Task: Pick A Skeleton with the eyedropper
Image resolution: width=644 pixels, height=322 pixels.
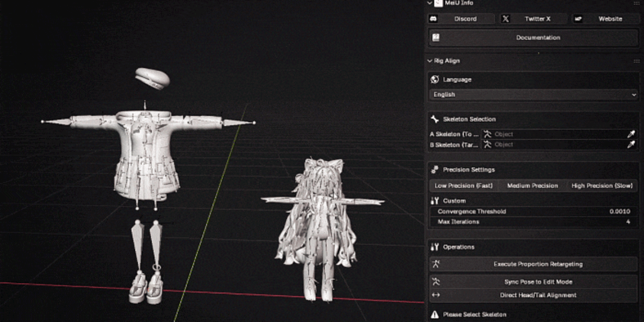Action: click(x=632, y=134)
